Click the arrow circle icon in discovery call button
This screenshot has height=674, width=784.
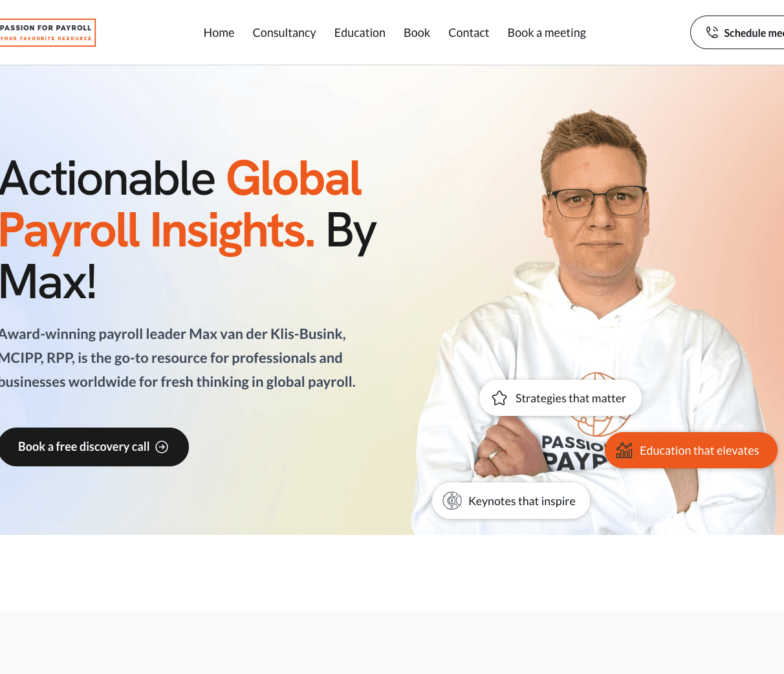pyautogui.click(x=162, y=447)
